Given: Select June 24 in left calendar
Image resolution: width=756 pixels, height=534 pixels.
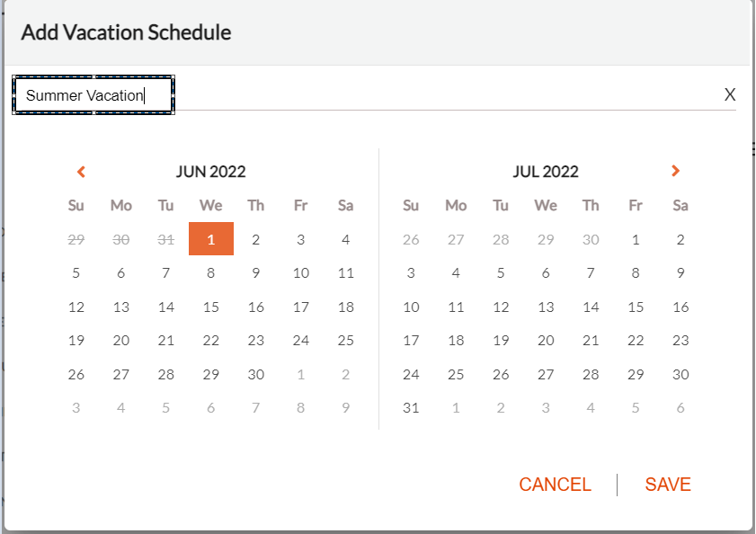Looking at the screenshot, I should click(301, 341).
